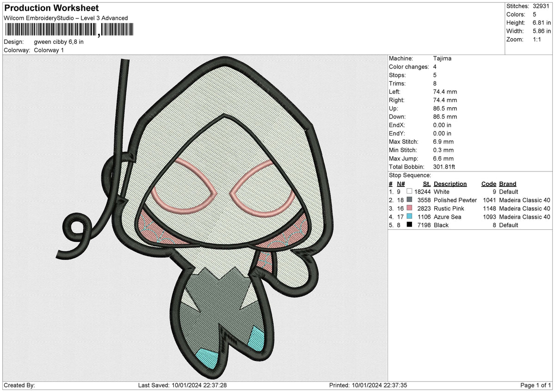The width and height of the screenshot is (555, 392).
Task: Click the 'Stop Sequence:' heading
Action: click(410, 175)
